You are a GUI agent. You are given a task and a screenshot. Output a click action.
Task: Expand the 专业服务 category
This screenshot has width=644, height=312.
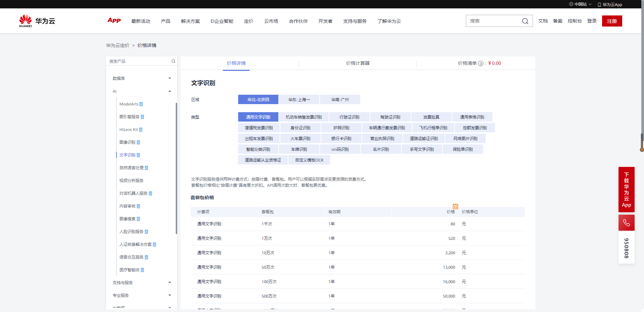[x=142, y=296]
